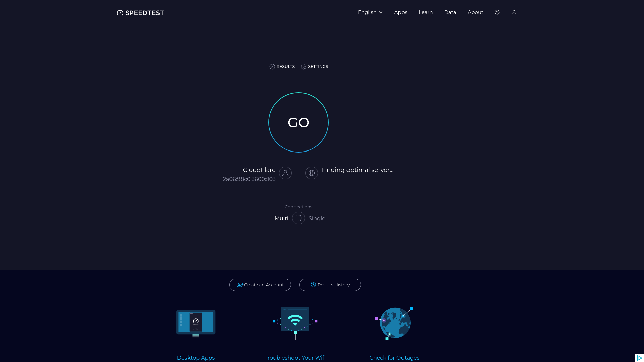Select Multi connection mode
644x362 pixels.
(281, 218)
